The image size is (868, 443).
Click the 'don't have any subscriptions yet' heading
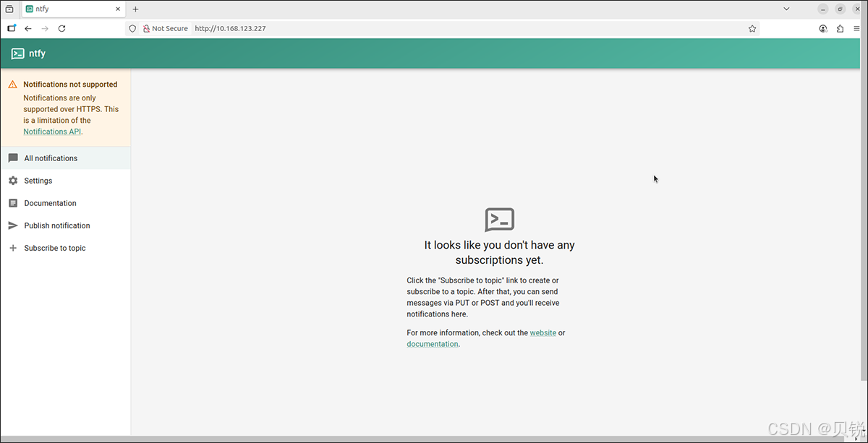pyautogui.click(x=499, y=252)
